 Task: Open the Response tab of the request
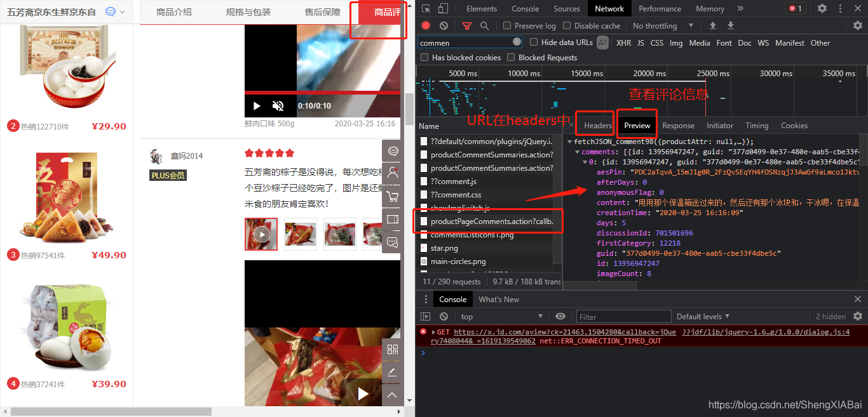679,125
